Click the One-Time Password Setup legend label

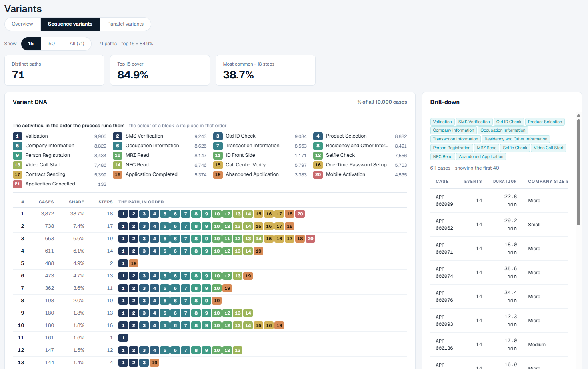point(356,165)
